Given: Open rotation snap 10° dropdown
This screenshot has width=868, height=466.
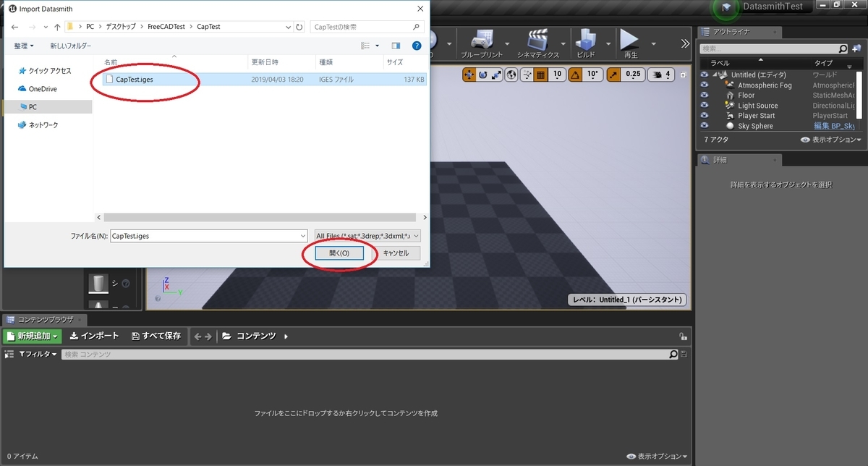Looking at the screenshot, I should point(592,75).
